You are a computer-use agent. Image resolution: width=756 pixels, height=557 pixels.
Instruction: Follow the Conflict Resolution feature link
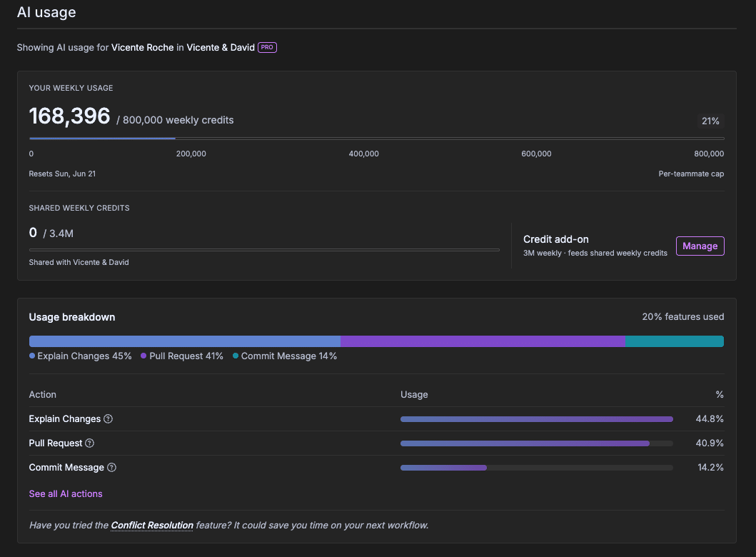(152, 525)
